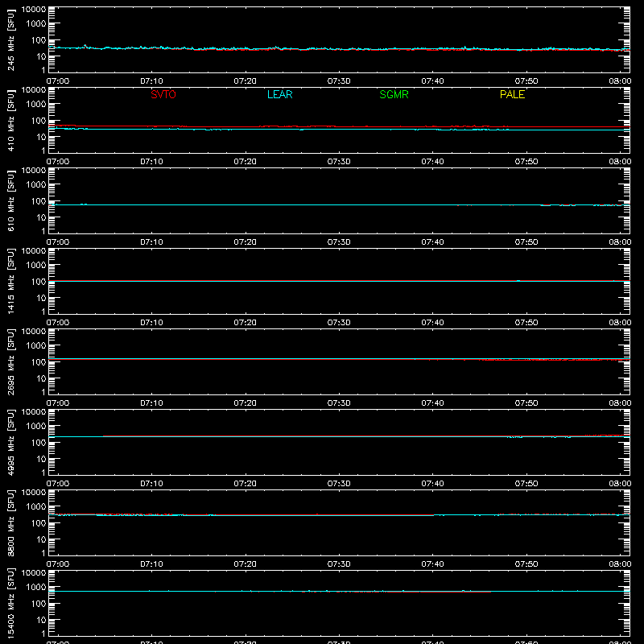
Task: Click the red SVTO station legend label
Action: 163,94
